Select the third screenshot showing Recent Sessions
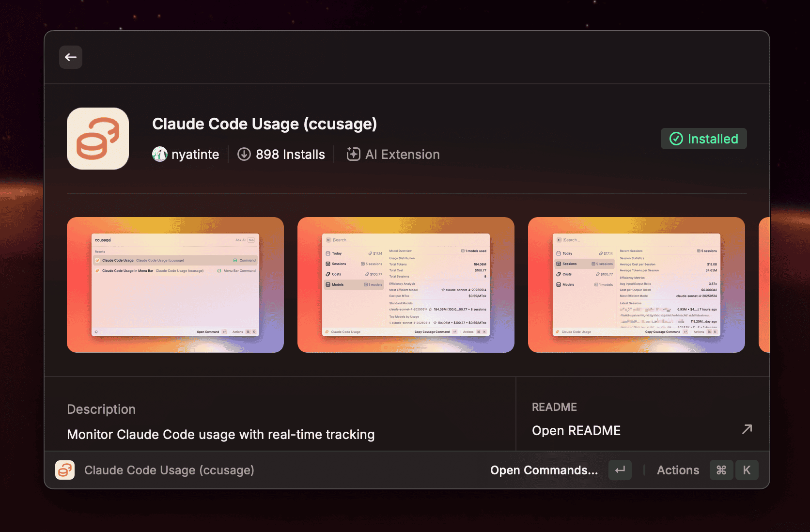Viewport: 810px width, 532px height. coord(637,285)
